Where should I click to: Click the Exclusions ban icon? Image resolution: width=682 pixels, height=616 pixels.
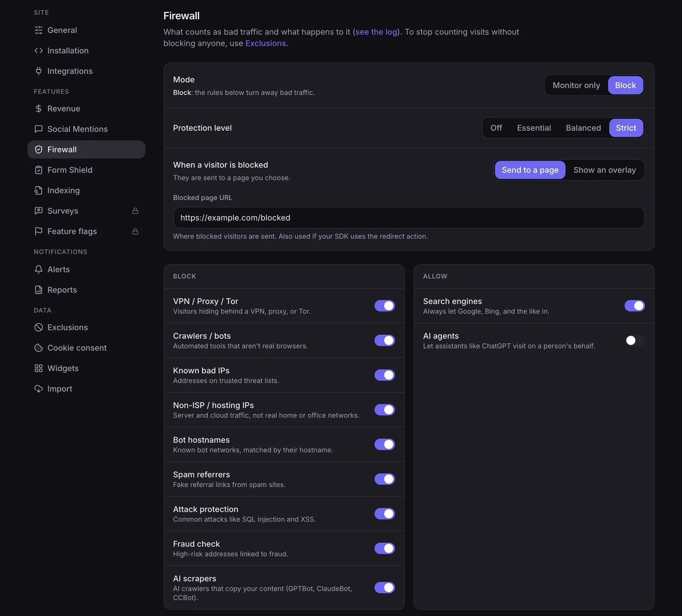click(38, 327)
